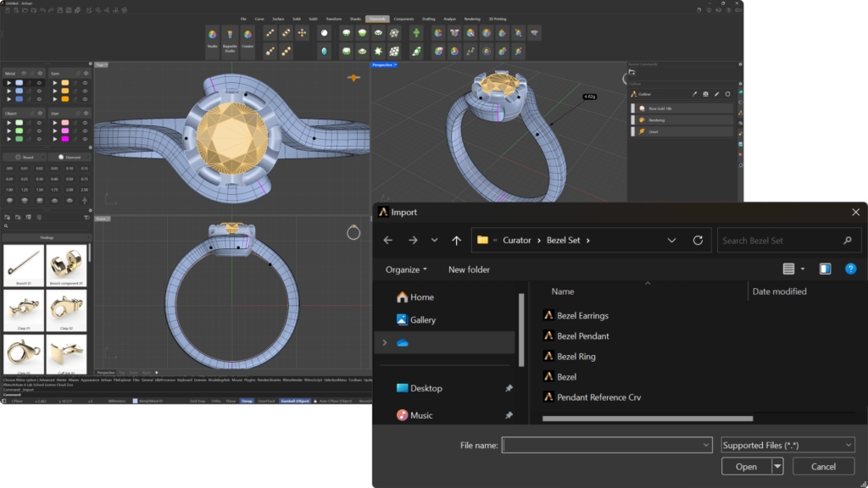Go up one folder in Import dialog
The width and height of the screenshot is (868, 488).
coord(456,241)
